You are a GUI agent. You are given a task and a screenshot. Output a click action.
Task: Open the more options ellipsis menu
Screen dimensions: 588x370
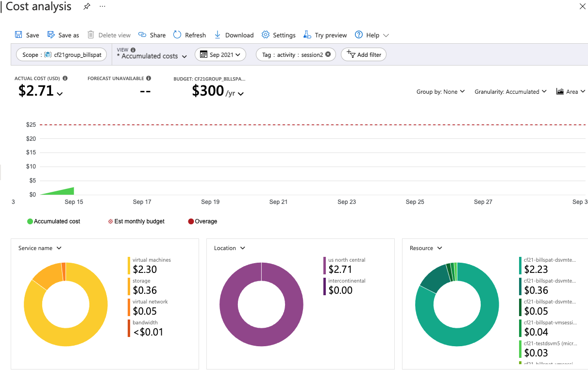tap(102, 7)
